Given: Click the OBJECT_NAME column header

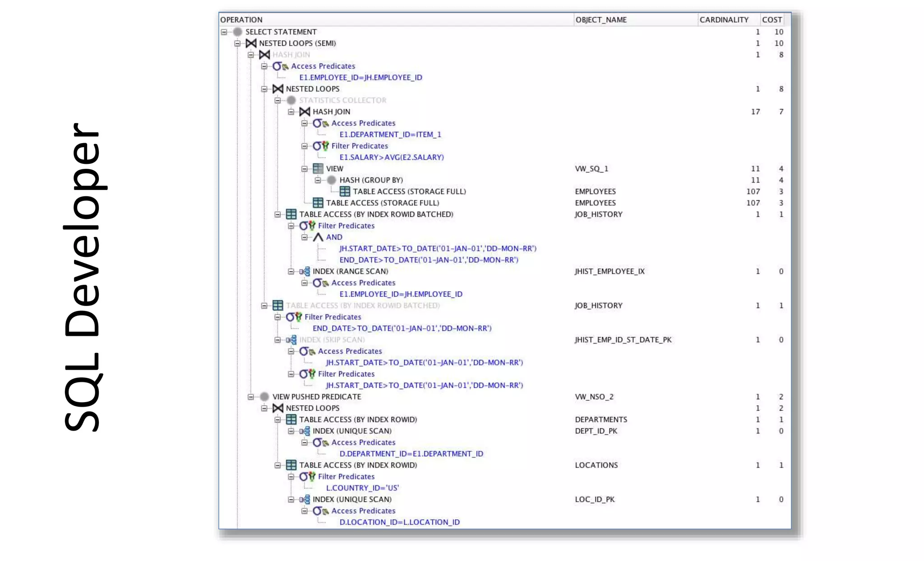Looking at the screenshot, I should pyautogui.click(x=636, y=19).
